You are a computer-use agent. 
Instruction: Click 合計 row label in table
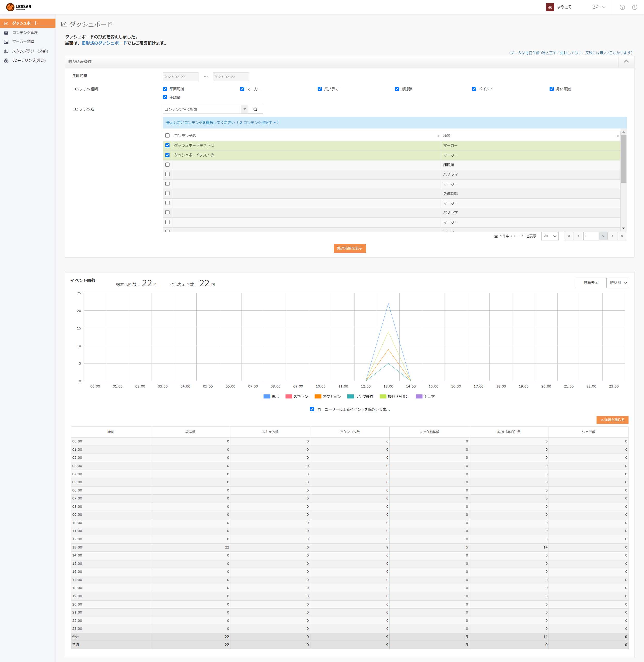[75, 637]
